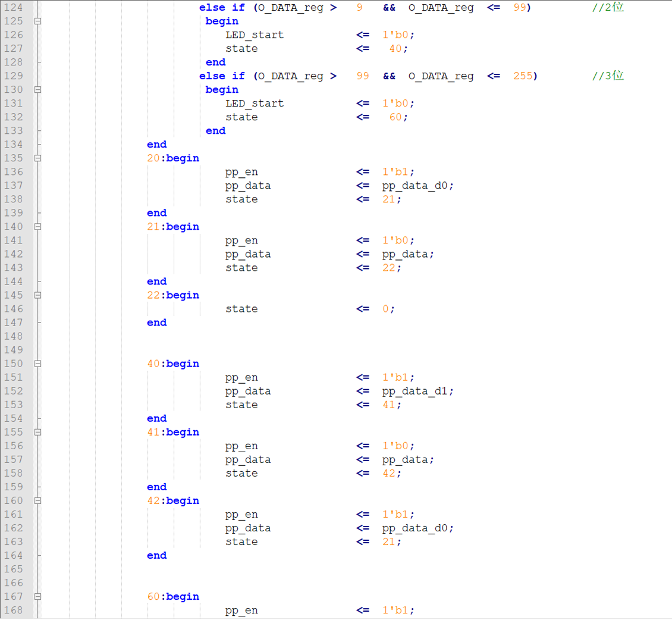Click line number 148 in the gutter
This screenshot has width=672, height=620.
tap(13, 336)
